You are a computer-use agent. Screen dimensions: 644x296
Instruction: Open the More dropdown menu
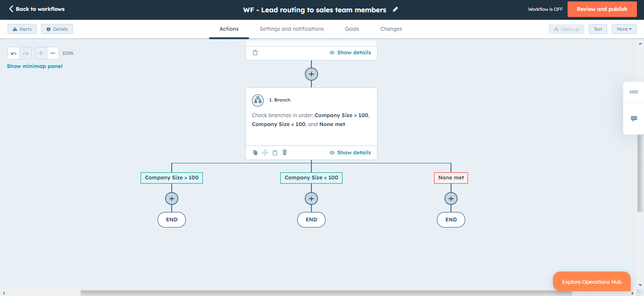(624, 29)
